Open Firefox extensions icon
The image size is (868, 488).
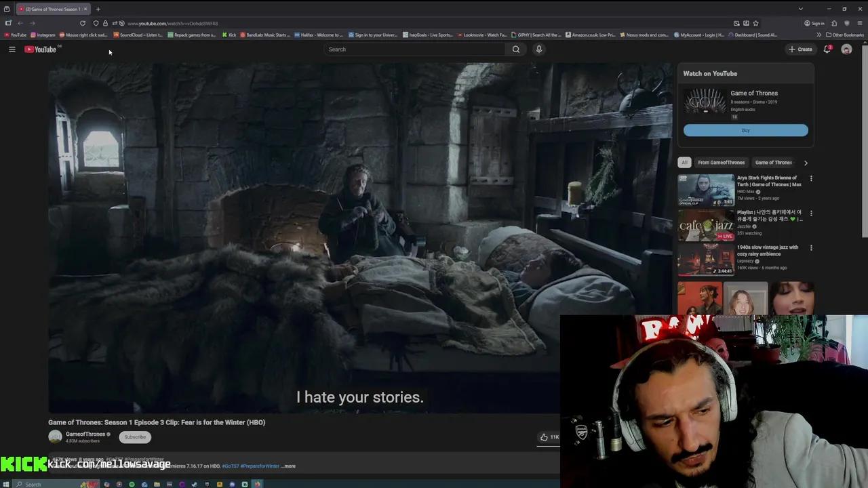[x=834, y=23]
